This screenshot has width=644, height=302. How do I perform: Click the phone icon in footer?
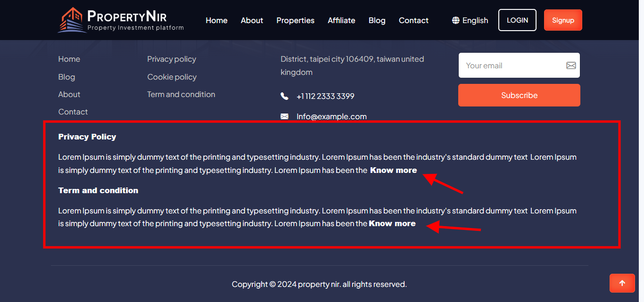pyautogui.click(x=284, y=96)
